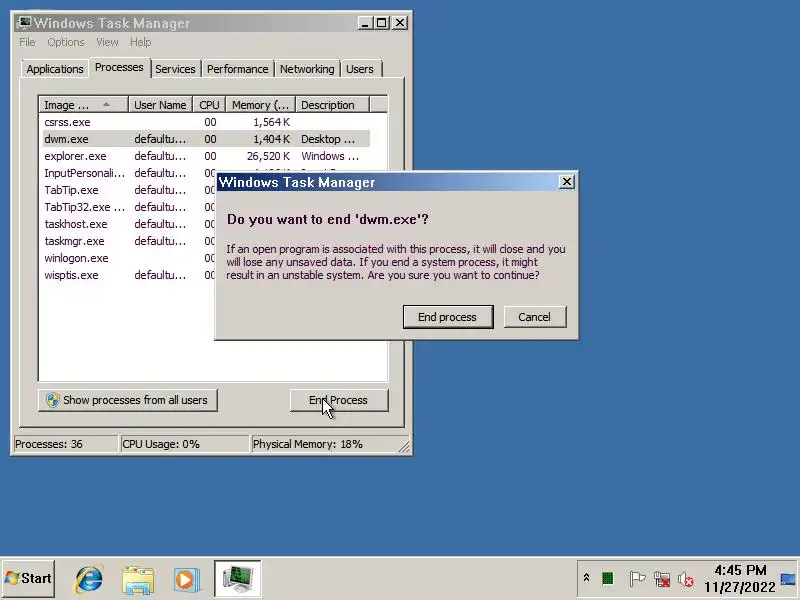Switch to the Performance tab
800x600 pixels.
(237, 69)
